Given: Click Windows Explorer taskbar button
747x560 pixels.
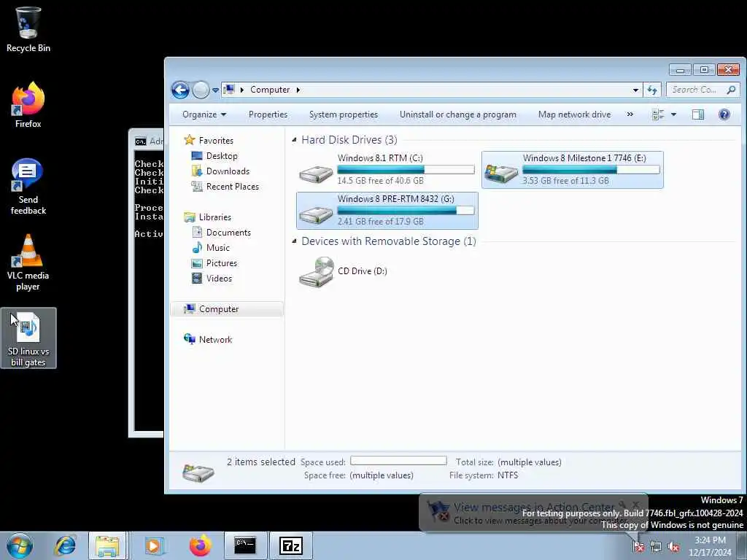Looking at the screenshot, I should coord(107,545).
